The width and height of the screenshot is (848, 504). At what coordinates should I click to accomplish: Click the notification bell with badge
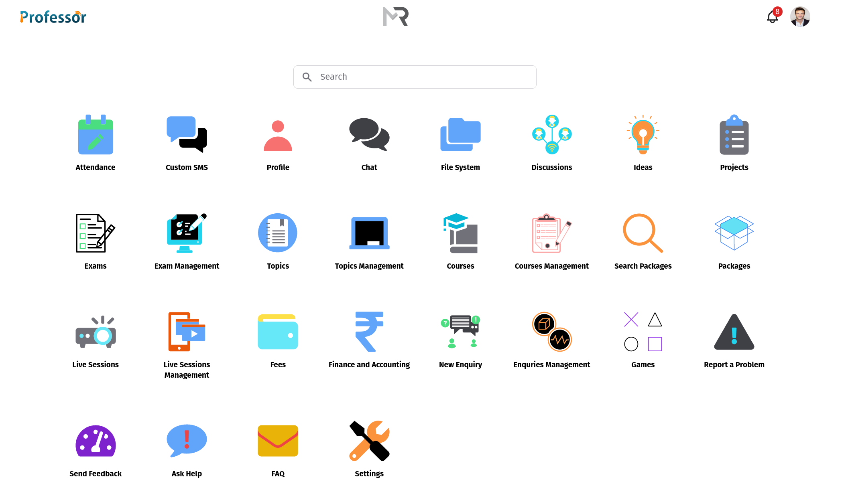point(773,17)
